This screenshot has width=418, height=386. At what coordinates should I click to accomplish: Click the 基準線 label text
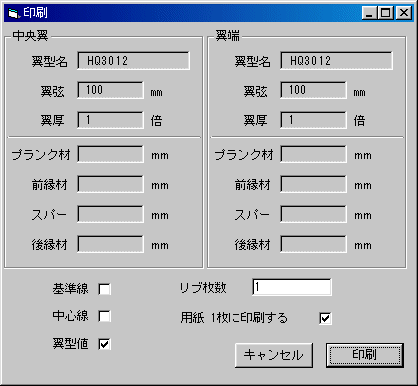(x=70, y=289)
